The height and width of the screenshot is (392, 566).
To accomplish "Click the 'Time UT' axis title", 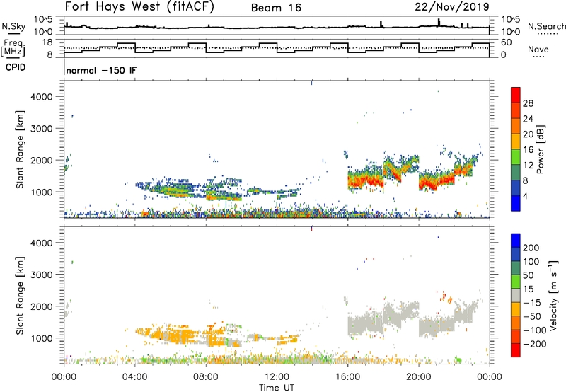I will coord(277,388).
